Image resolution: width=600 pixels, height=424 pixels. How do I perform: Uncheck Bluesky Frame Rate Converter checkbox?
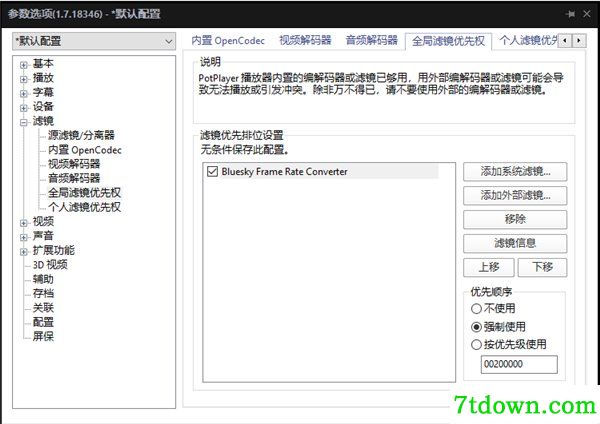[212, 171]
